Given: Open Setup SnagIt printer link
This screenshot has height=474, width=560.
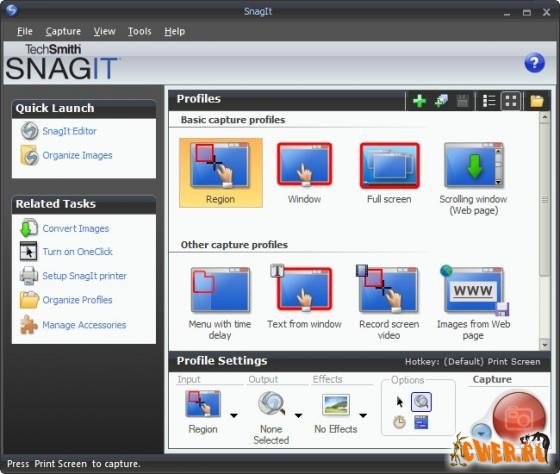Looking at the screenshot, I should [x=84, y=276].
